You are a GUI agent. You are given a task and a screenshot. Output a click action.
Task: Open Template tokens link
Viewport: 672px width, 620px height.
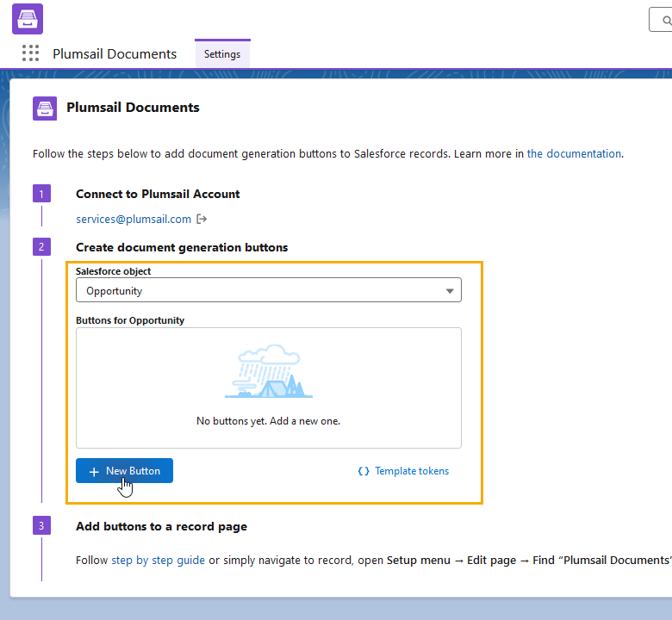click(x=404, y=471)
